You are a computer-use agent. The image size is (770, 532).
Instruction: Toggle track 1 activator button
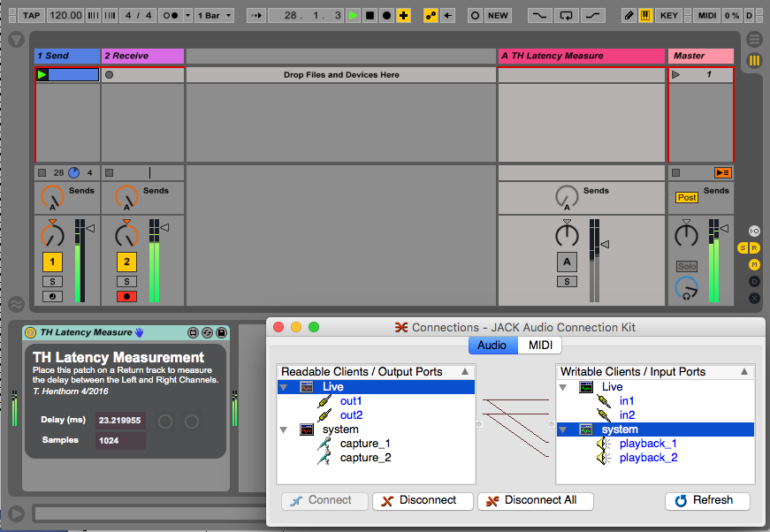[x=52, y=262]
